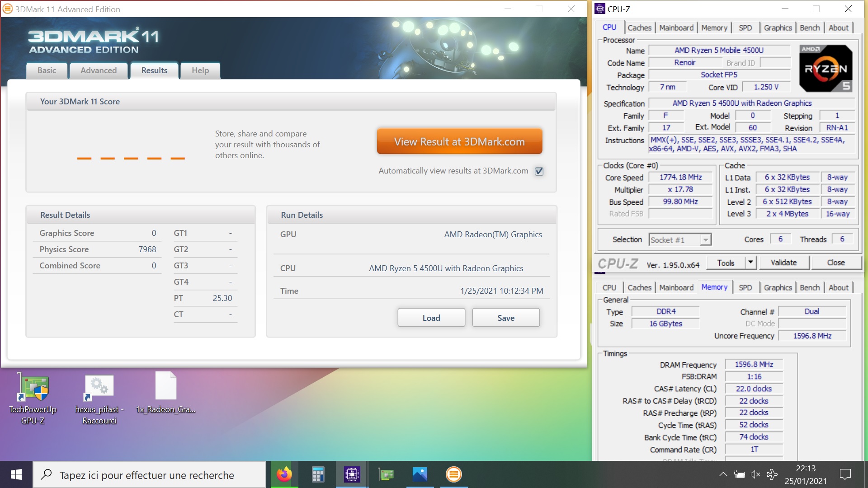This screenshot has width=868, height=488.
Task: Open About tab in upper CPU-Z window
Action: tap(839, 28)
